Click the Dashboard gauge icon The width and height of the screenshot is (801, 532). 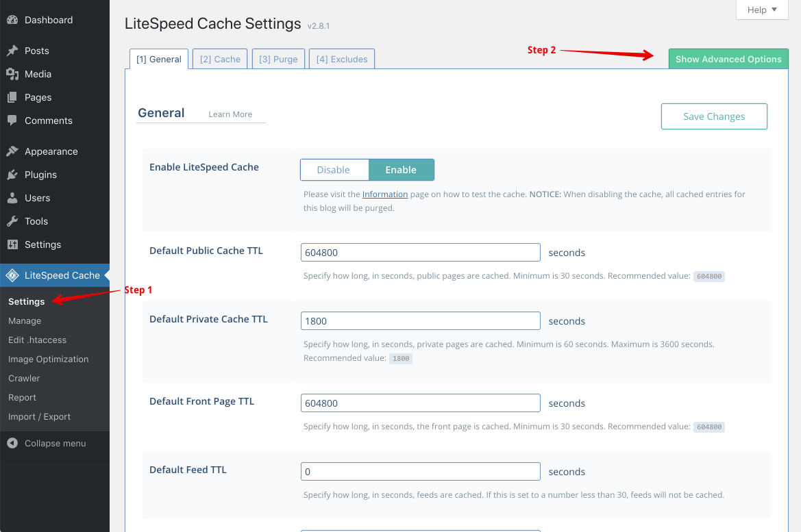(x=12, y=20)
